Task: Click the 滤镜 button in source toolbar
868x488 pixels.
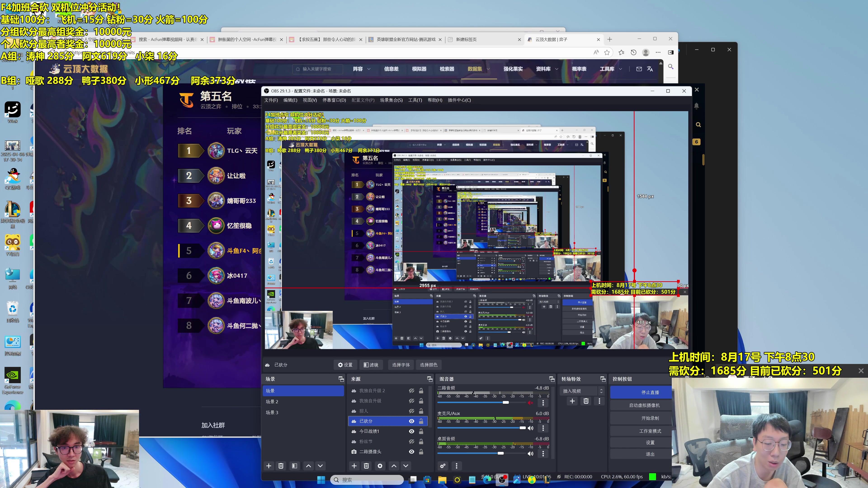Action: 371,365
